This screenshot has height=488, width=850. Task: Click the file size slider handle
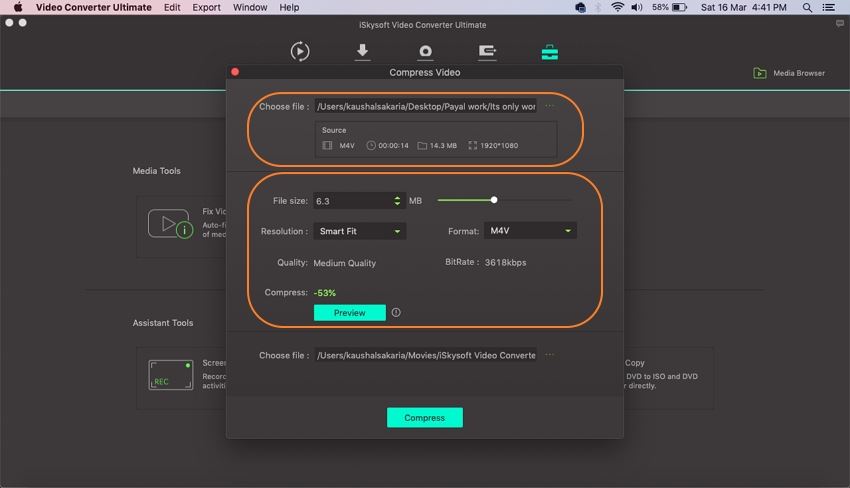click(x=494, y=200)
